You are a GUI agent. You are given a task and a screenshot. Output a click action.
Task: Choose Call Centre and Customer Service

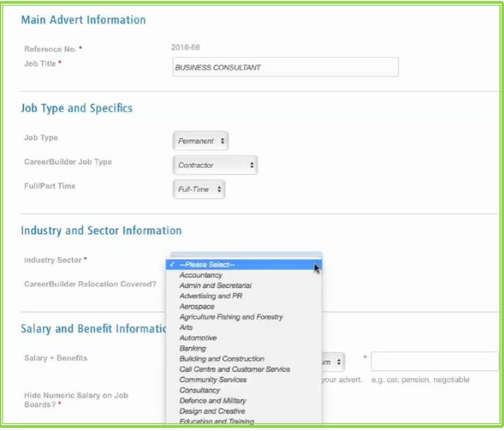click(234, 369)
